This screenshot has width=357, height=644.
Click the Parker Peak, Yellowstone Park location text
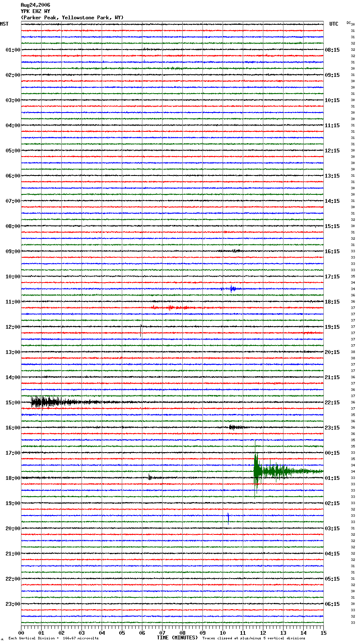click(72, 18)
